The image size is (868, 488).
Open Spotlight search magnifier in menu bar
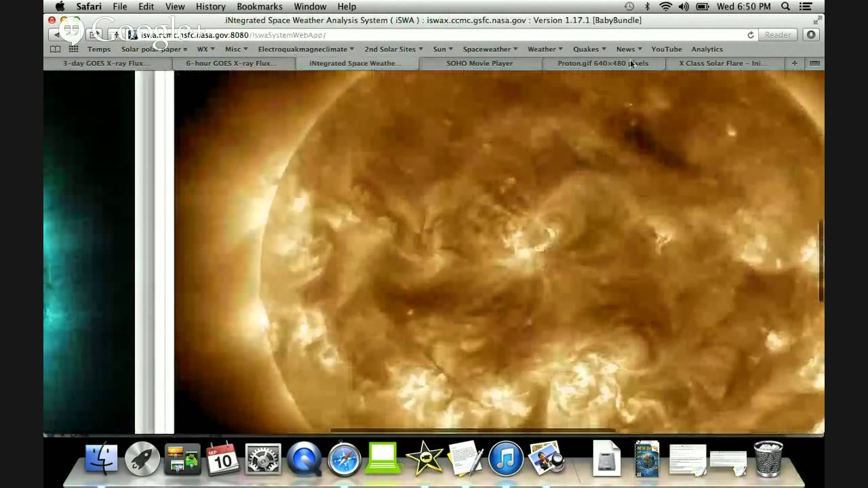click(x=785, y=7)
